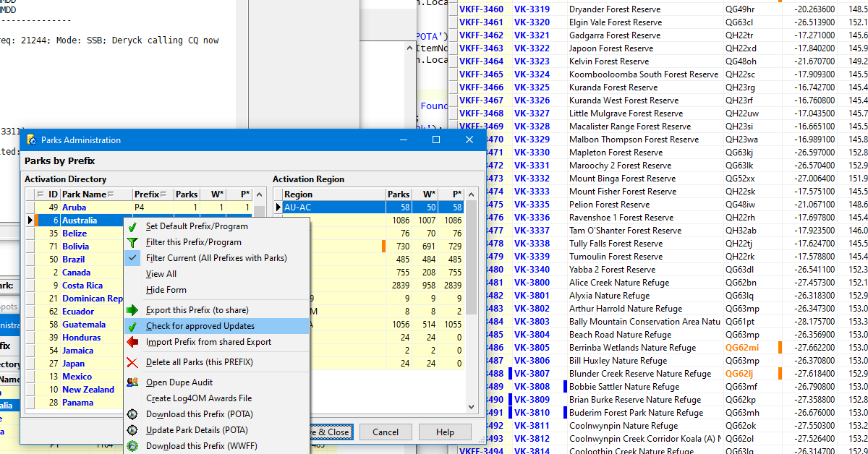
Task: Click the orange QG62mi grid locator
Action: tap(742, 348)
